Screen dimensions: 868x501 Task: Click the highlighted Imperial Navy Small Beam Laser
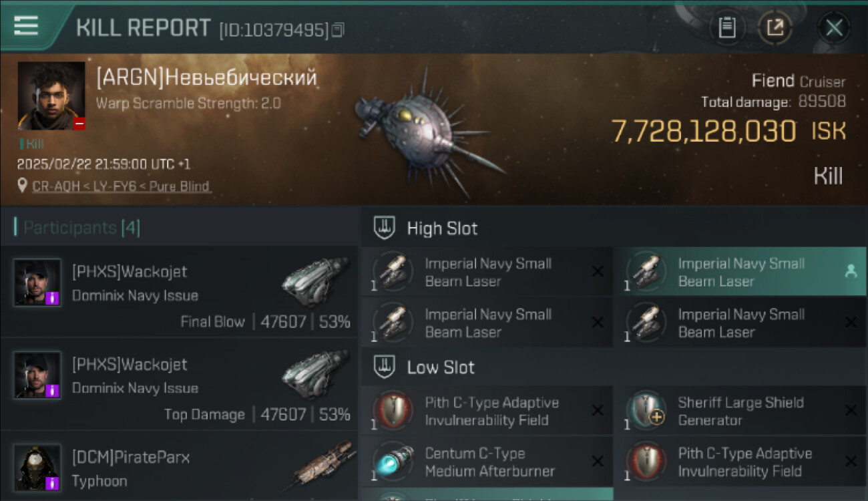click(x=740, y=272)
